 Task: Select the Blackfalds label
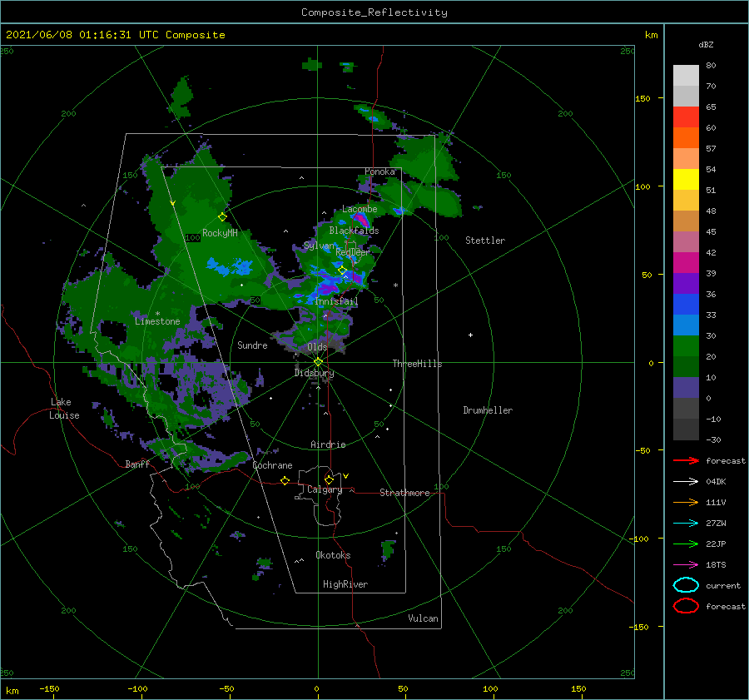click(354, 231)
